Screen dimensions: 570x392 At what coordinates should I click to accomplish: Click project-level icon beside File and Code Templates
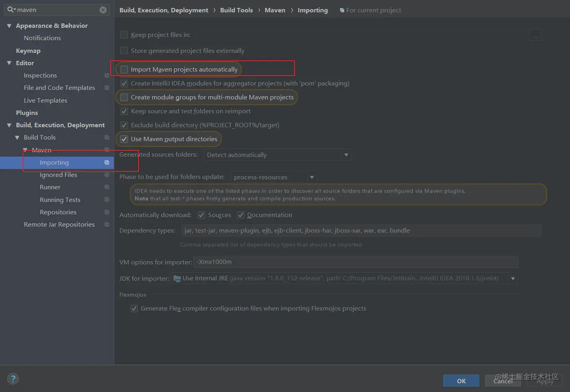[107, 88]
